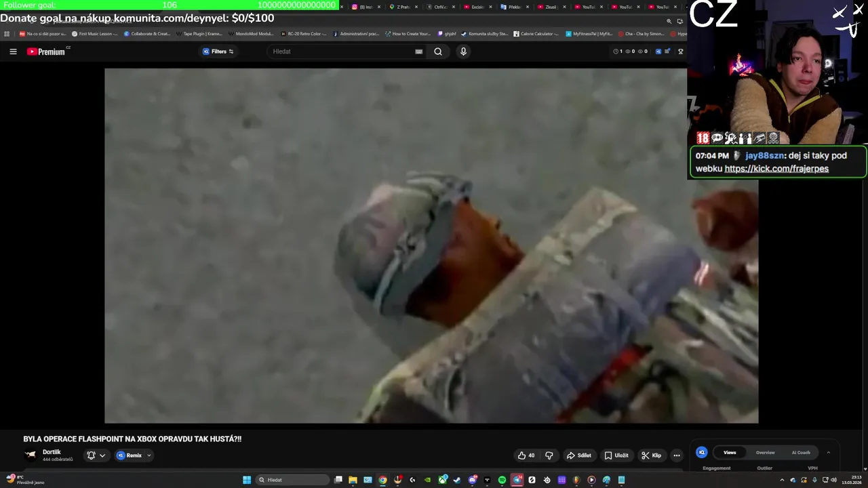Viewport: 868px width, 488px height.
Task: Open the 'Tape Plugin | Kramer' bookmark
Action: pyautogui.click(x=199, y=33)
